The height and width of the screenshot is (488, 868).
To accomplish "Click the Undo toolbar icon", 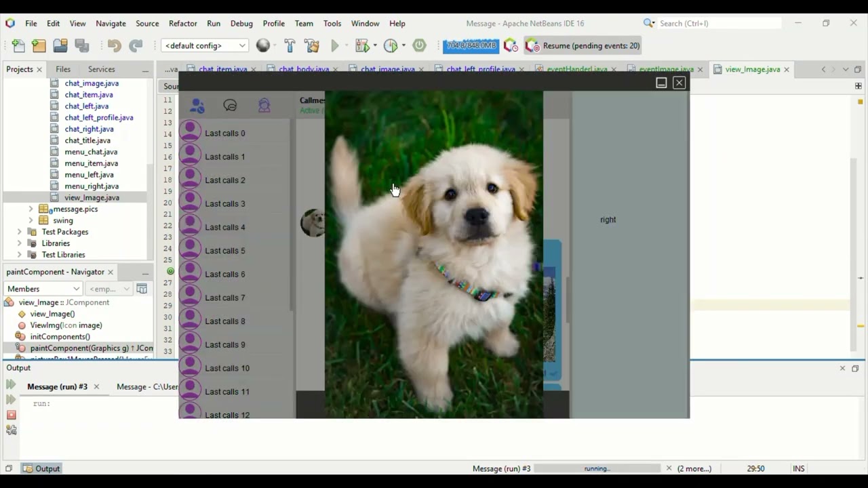I will pos(114,45).
